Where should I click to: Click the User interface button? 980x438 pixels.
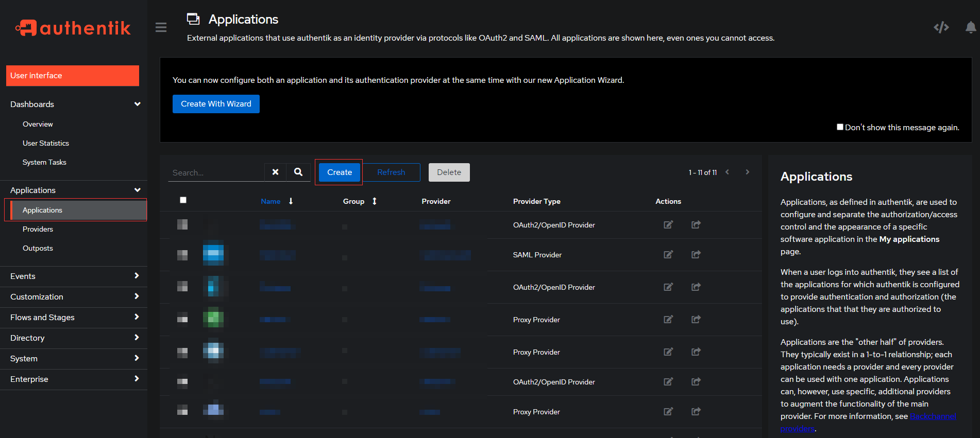point(73,76)
